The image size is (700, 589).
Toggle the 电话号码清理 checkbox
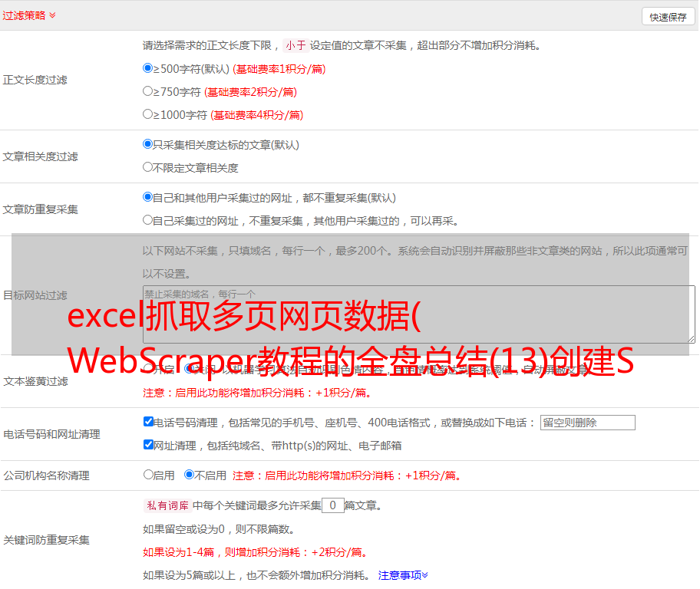coord(148,422)
